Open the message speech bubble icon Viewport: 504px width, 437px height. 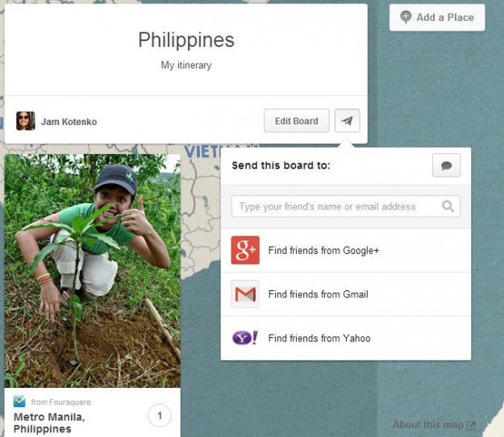(x=446, y=165)
